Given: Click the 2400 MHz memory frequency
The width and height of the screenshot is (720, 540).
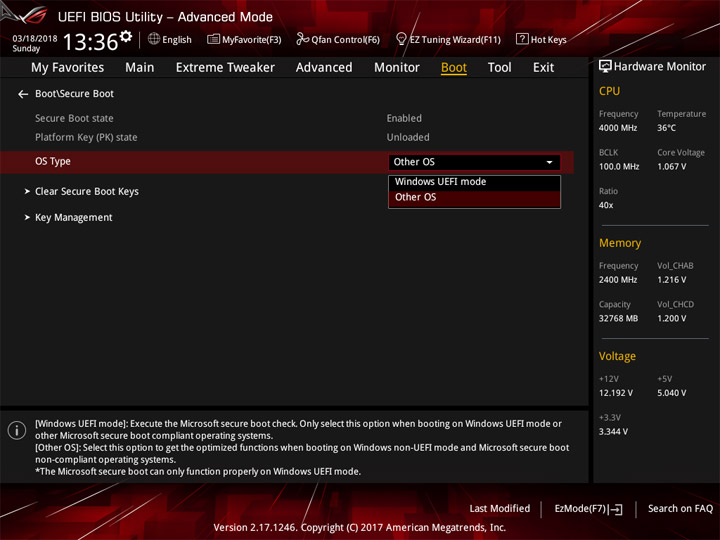Looking at the screenshot, I should point(618,280).
